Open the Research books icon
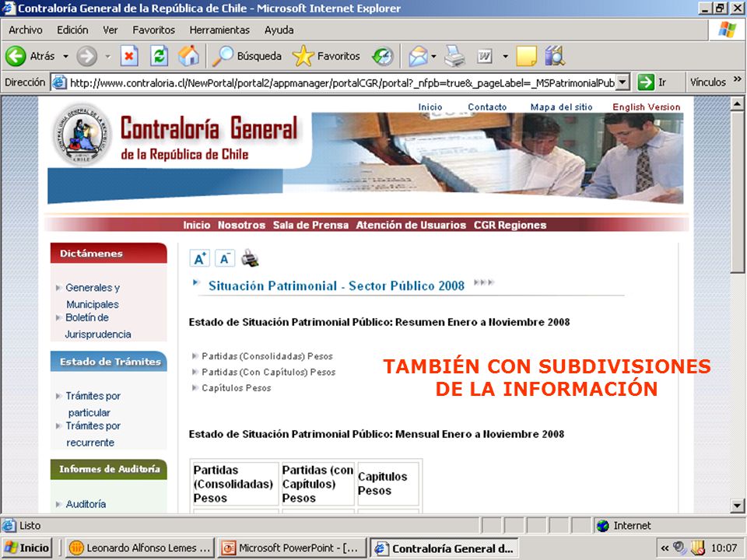The height and width of the screenshot is (560, 747). 555,56
